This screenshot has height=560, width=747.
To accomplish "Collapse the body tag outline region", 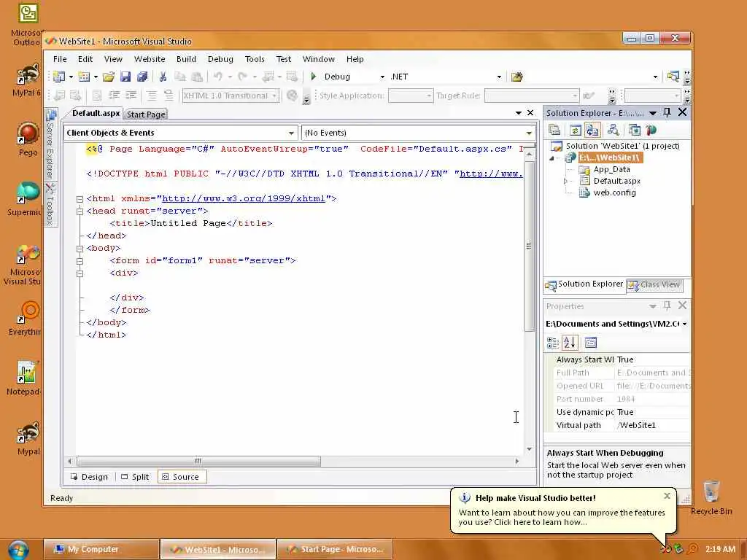I will (x=80, y=249).
